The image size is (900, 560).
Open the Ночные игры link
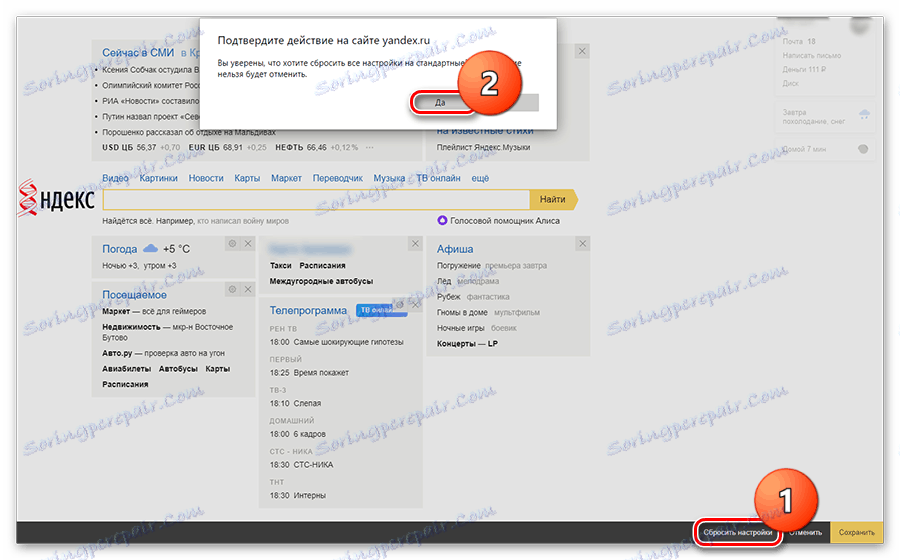coord(460,328)
